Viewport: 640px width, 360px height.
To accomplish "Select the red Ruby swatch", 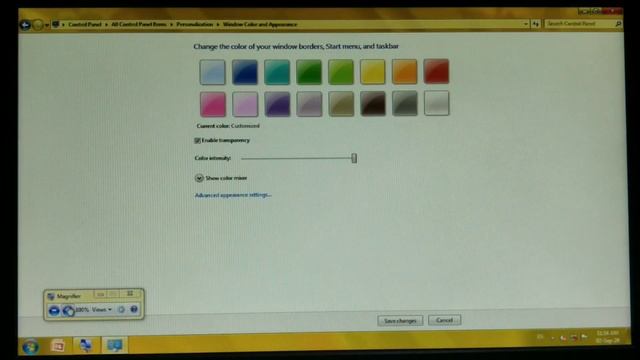I will tap(436, 71).
